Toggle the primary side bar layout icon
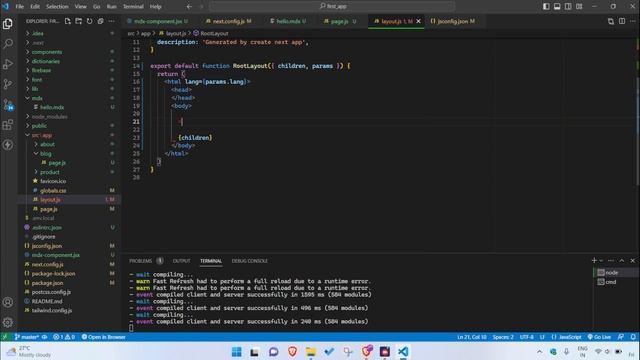The height and width of the screenshot is (360, 640). pos(546,7)
